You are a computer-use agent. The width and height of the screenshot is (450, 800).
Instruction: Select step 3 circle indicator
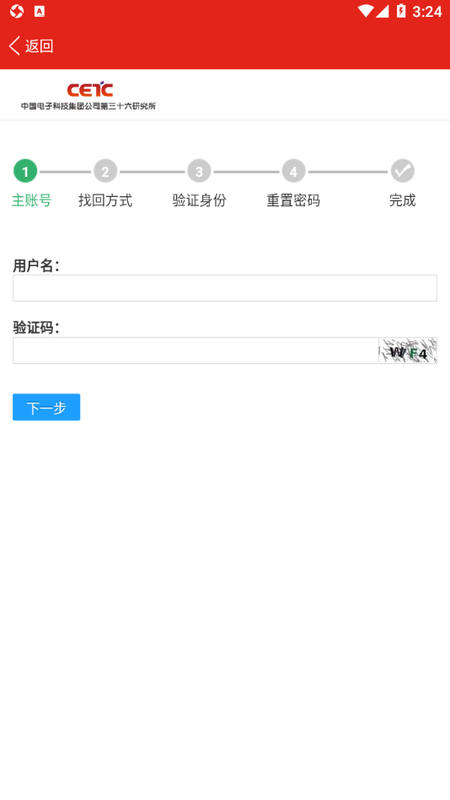point(199,171)
